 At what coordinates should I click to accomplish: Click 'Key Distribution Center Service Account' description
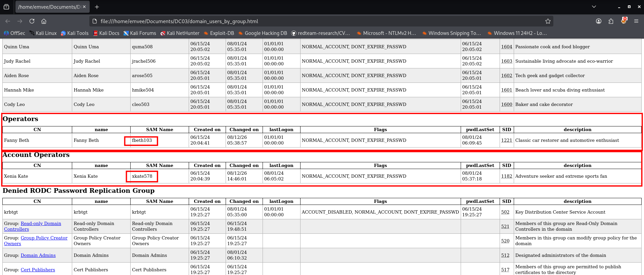[560, 212]
